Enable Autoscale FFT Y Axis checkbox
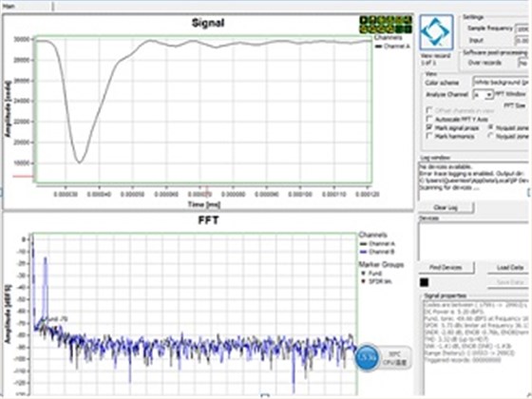532x399 pixels. (x=429, y=119)
